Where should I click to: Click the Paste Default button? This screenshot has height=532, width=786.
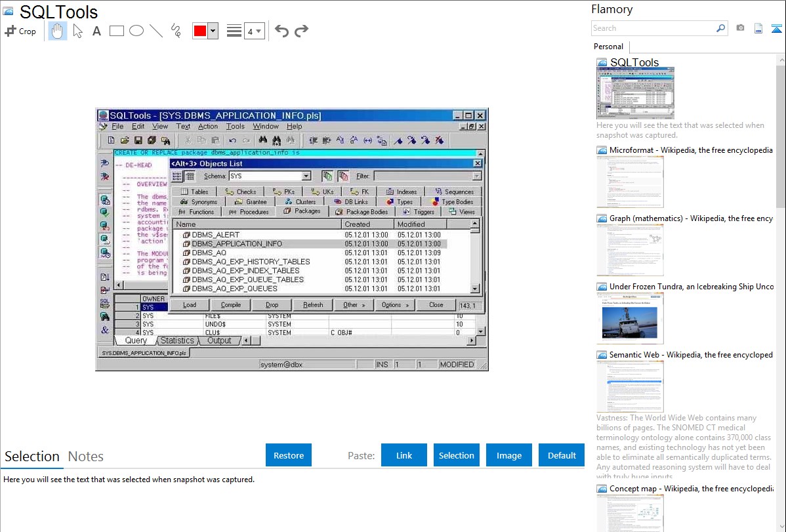click(x=562, y=455)
